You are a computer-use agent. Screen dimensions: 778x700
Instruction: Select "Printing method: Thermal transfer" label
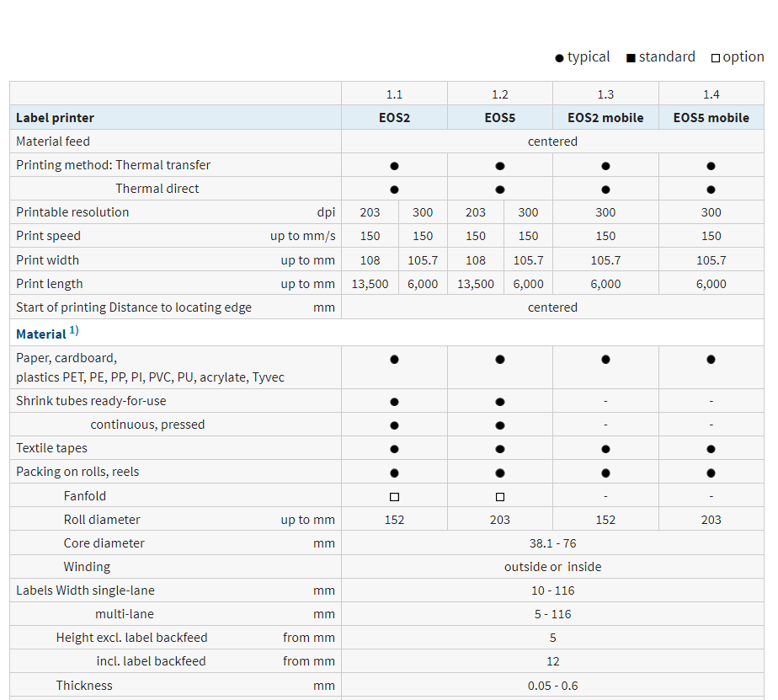point(113,165)
